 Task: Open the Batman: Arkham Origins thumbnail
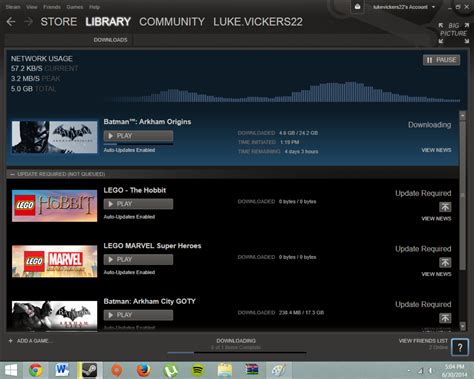55,137
